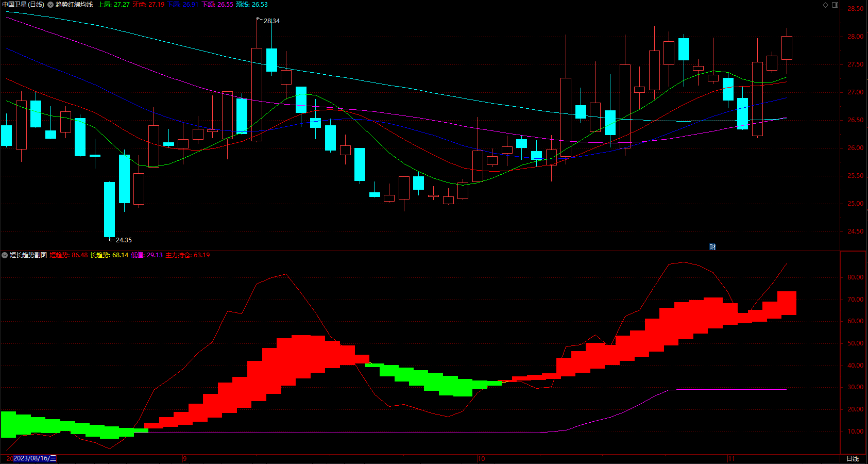The image size is (868, 464).
Task: Click the 50.00 sub-chart axis label
Action: click(855, 343)
